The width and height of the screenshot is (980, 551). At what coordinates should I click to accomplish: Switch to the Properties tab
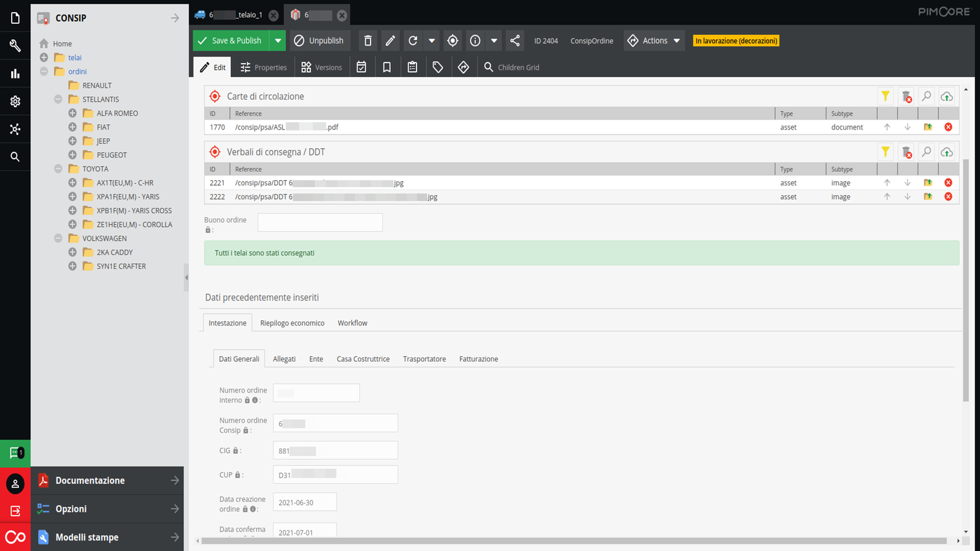[263, 67]
